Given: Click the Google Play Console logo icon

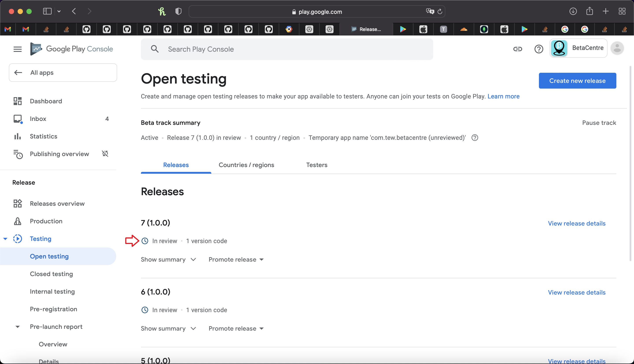Looking at the screenshot, I should pos(37,49).
